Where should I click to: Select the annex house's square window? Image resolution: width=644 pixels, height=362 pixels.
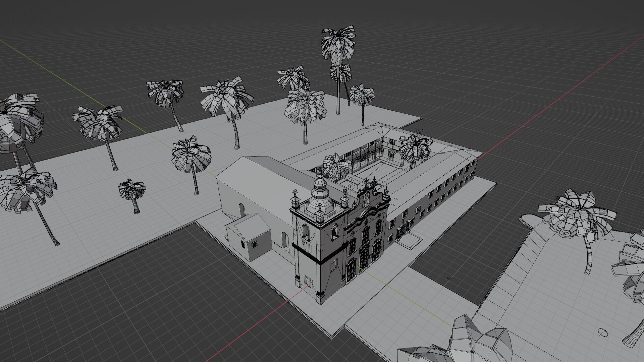point(255,244)
